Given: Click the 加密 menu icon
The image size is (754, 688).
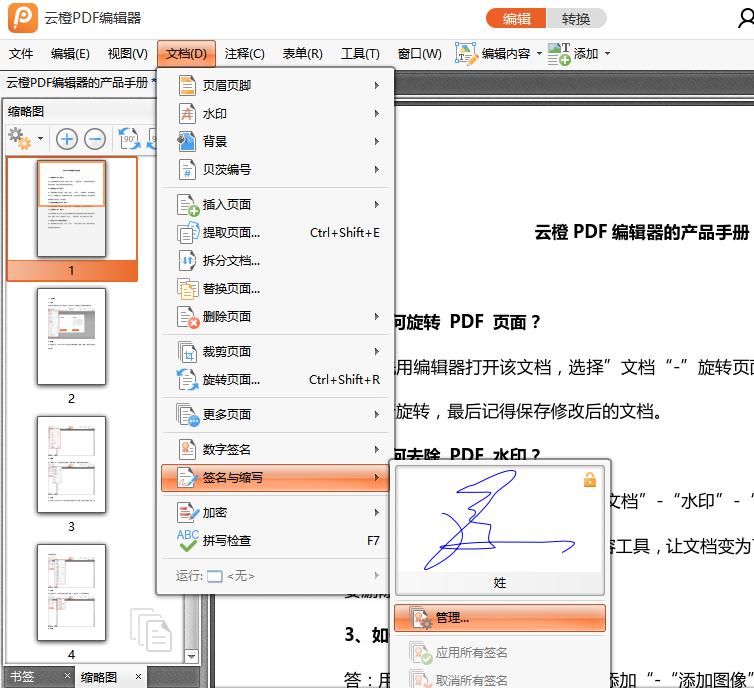Looking at the screenshot, I should (187, 513).
